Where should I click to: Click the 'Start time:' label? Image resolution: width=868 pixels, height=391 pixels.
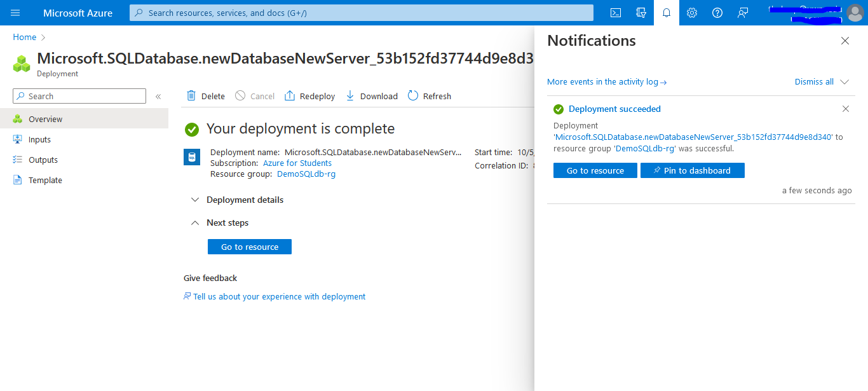(x=493, y=153)
